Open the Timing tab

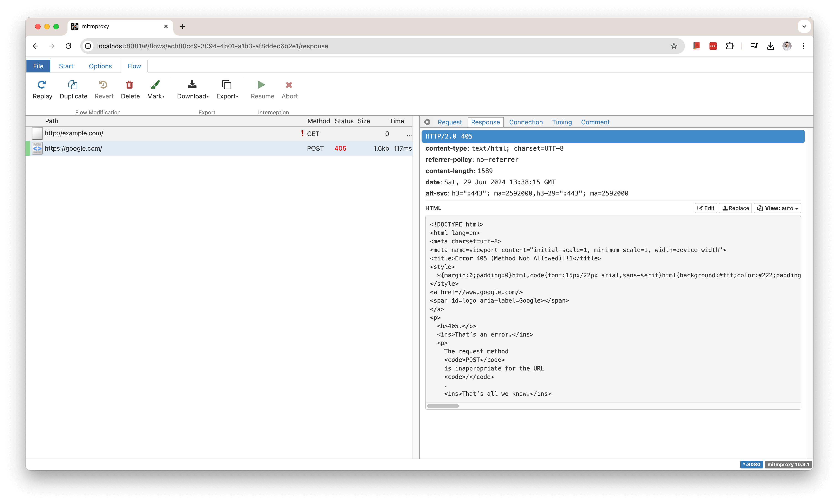pos(562,122)
